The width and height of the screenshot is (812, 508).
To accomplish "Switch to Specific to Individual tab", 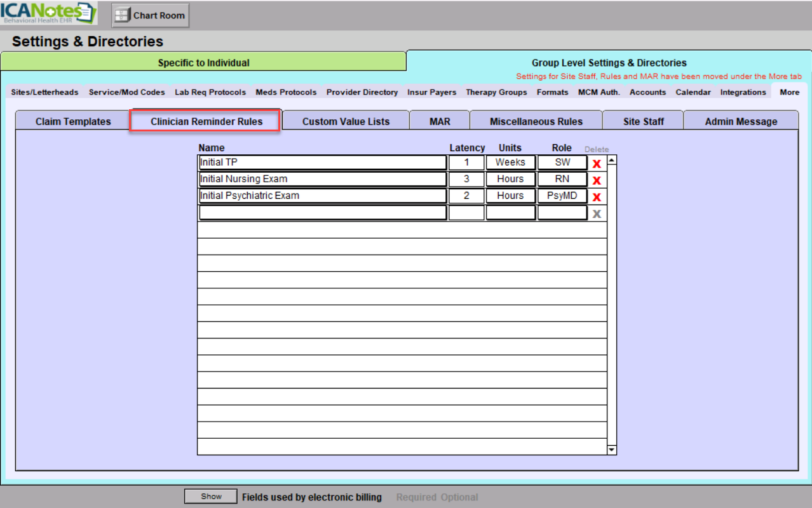I will click(x=203, y=63).
